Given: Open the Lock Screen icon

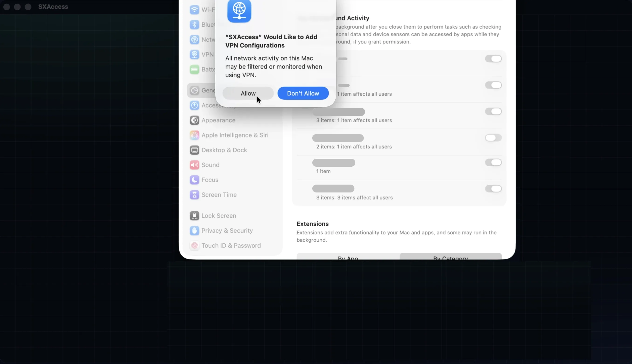Looking at the screenshot, I should click(x=195, y=216).
